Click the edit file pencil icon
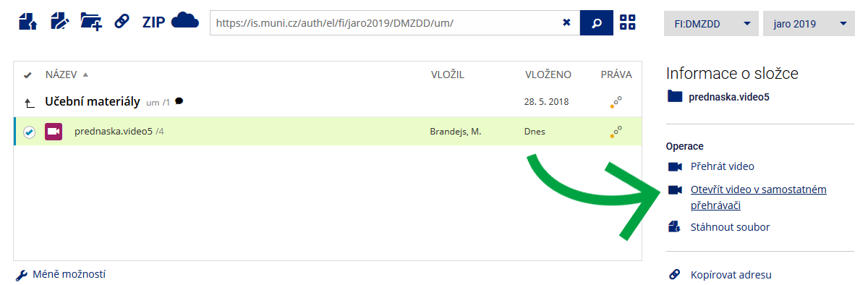Image resolution: width=868 pixels, height=285 pixels. click(59, 22)
